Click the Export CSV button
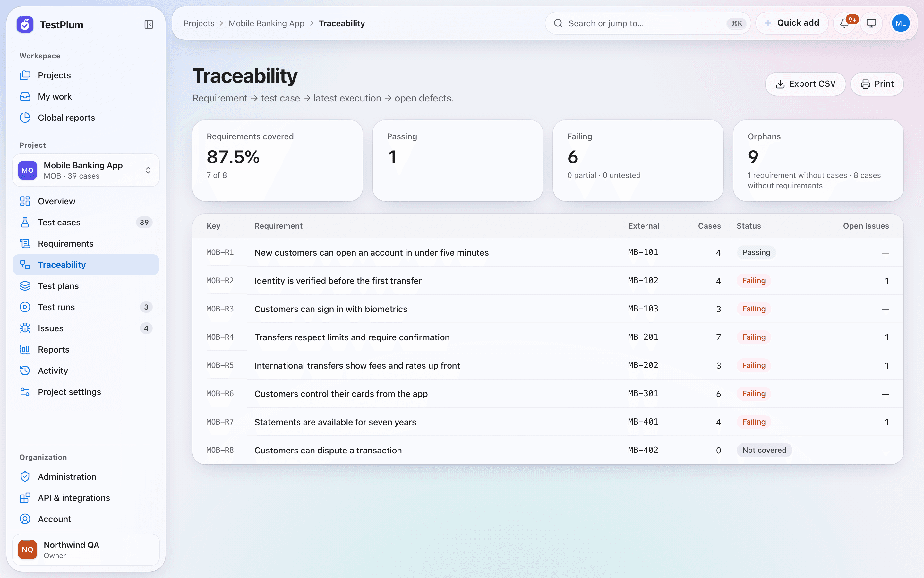This screenshot has width=924, height=578. coord(805,84)
